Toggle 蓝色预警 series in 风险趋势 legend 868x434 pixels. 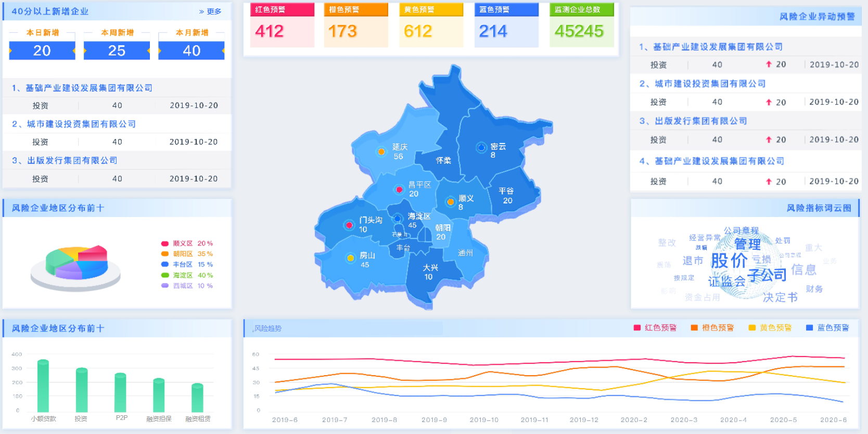[827, 327]
